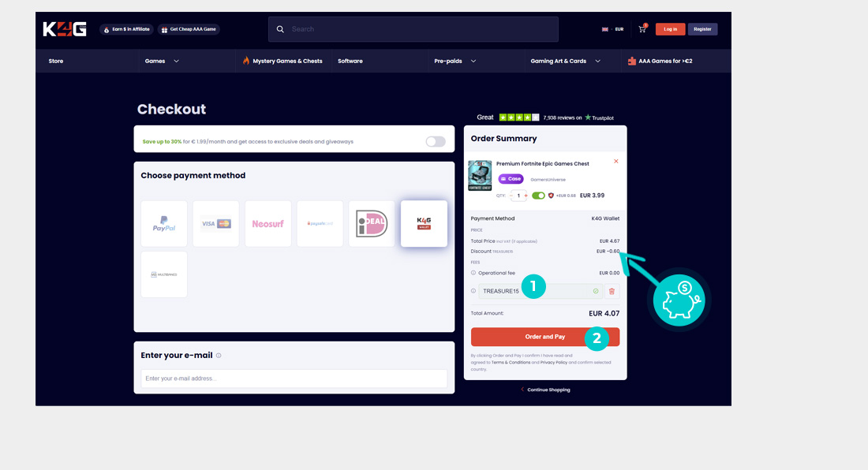
Task: Toggle the green buyer protection switch
Action: [538, 196]
